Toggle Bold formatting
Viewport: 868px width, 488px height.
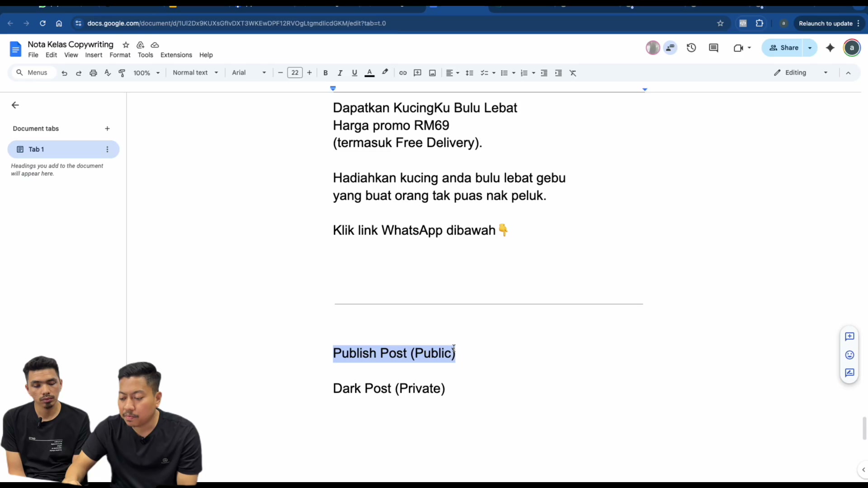coord(325,73)
